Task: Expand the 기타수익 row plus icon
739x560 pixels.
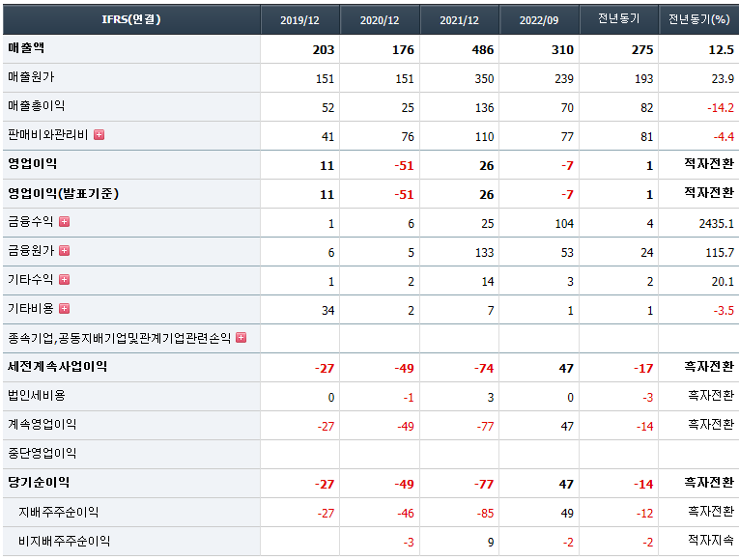Action: (x=64, y=280)
